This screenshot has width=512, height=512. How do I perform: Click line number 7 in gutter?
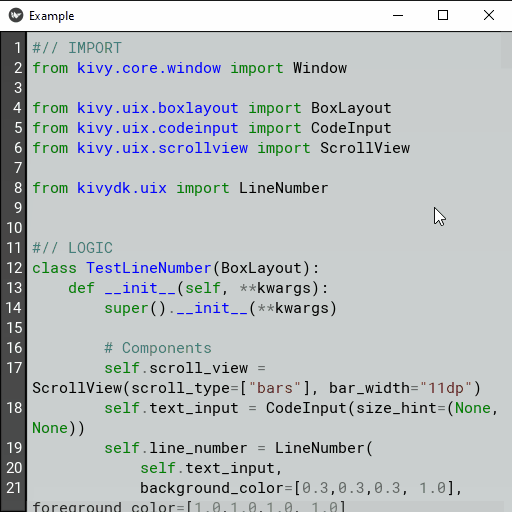pyautogui.click(x=18, y=168)
